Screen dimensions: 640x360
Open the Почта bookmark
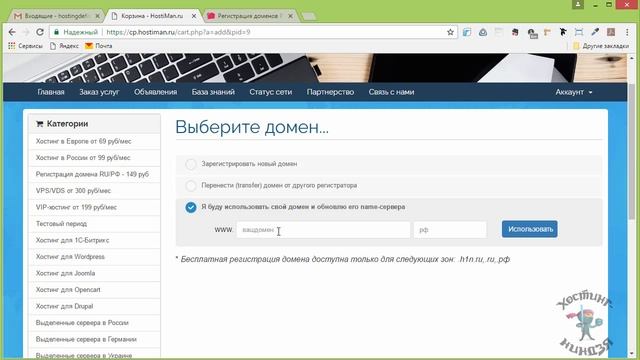tap(98, 46)
